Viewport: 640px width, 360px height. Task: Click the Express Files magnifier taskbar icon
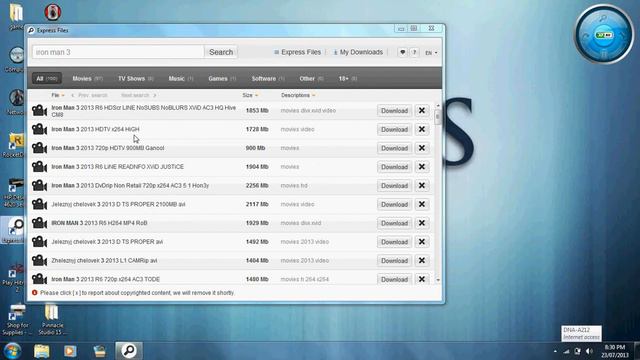[129, 351]
